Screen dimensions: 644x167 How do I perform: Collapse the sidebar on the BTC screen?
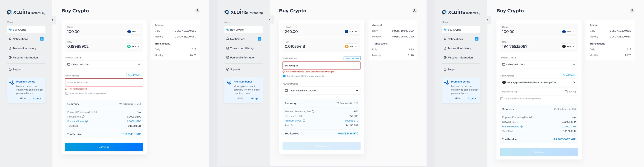click(x=270, y=20)
